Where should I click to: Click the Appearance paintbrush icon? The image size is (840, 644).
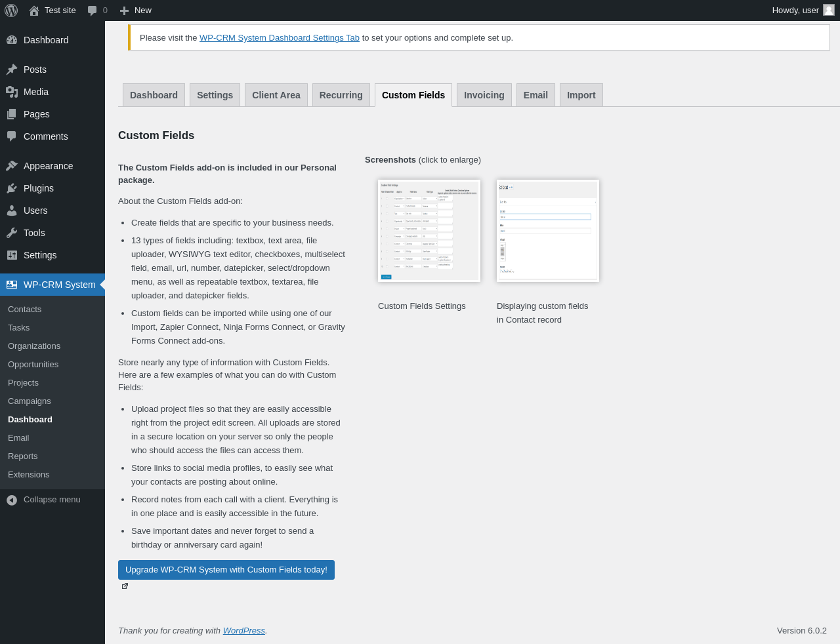click(12, 166)
